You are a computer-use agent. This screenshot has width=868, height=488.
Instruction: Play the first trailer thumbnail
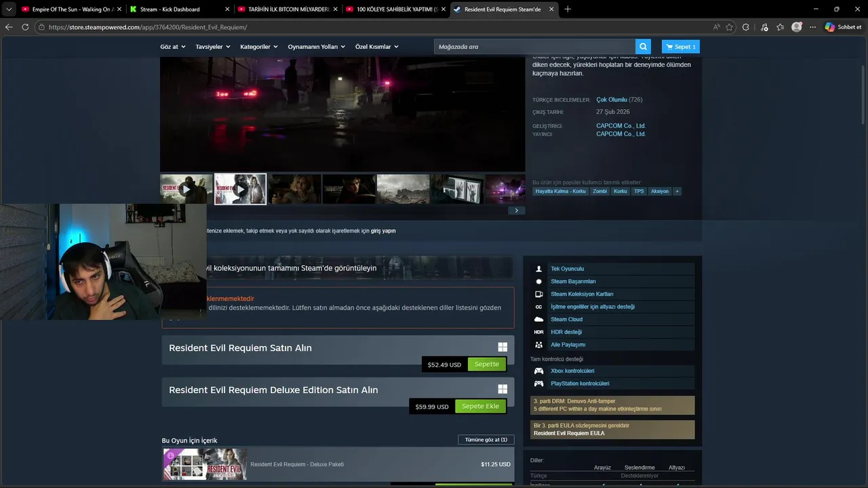coord(186,189)
